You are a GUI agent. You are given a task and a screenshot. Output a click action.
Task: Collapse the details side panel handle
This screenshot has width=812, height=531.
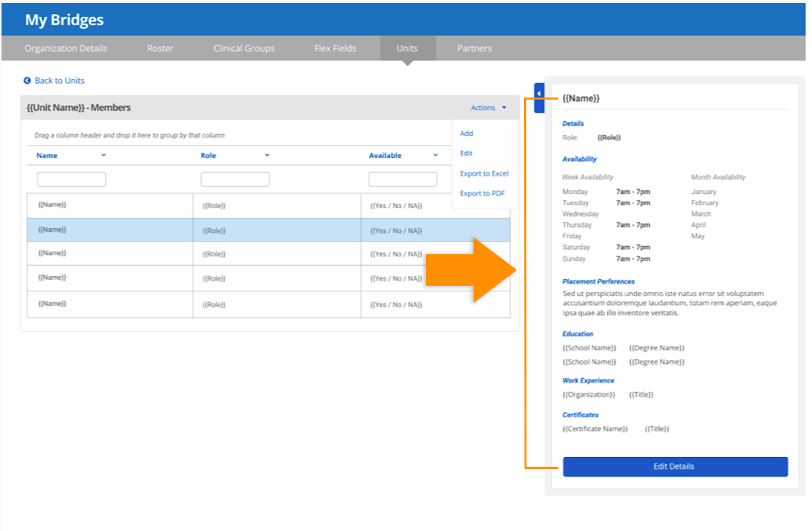(x=539, y=98)
